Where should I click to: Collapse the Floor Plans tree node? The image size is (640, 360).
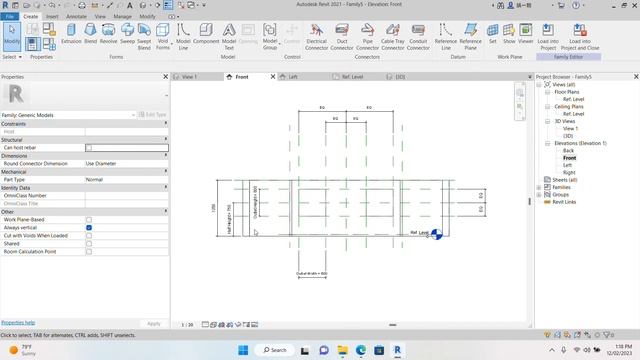(x=547, y=92)
